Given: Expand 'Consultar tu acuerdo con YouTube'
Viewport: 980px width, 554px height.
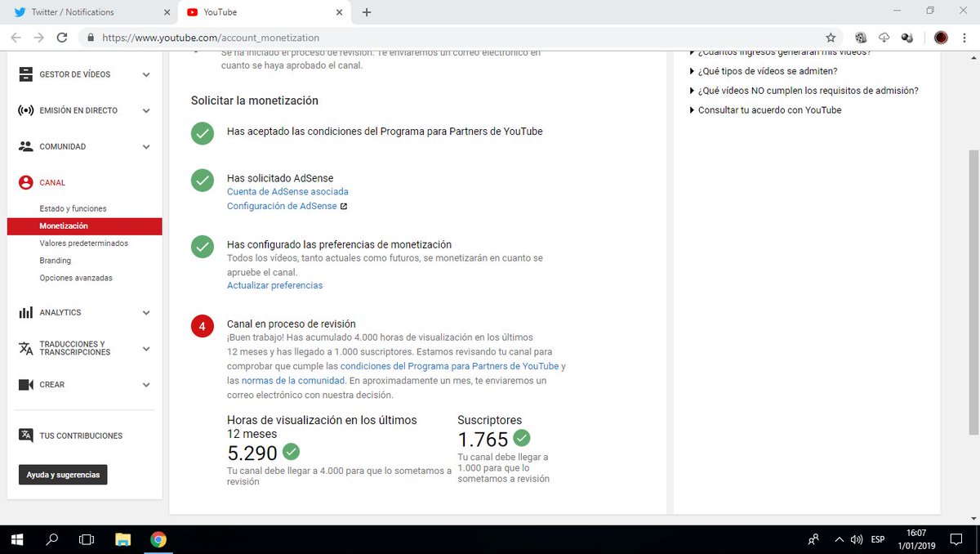Looking at the screenshot, I should (x=765, y=110).
